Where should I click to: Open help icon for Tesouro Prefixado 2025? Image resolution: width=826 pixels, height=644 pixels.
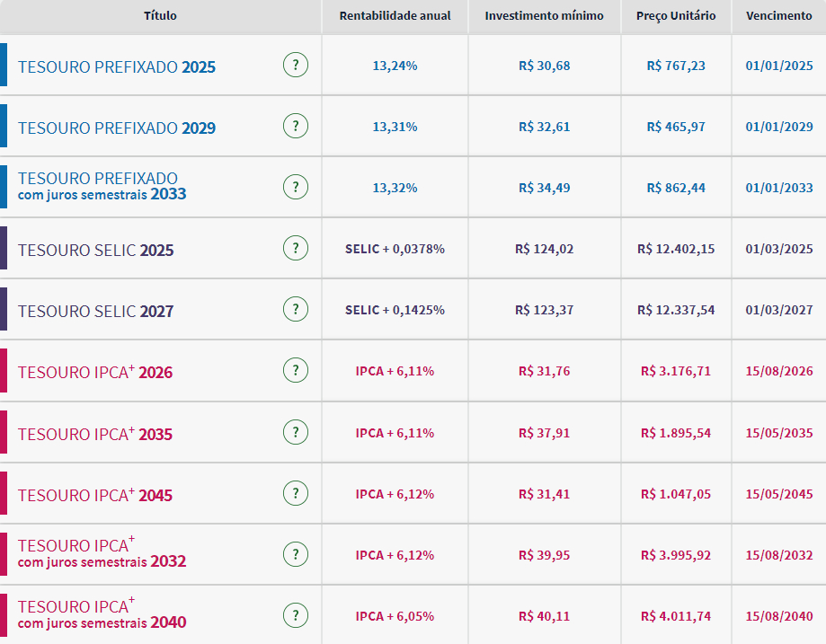(x=296, y=65)
